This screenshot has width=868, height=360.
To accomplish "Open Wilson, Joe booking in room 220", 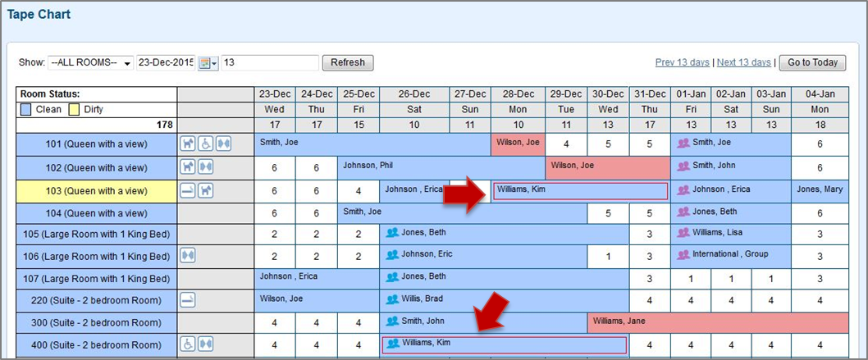I will coord(318,300).
